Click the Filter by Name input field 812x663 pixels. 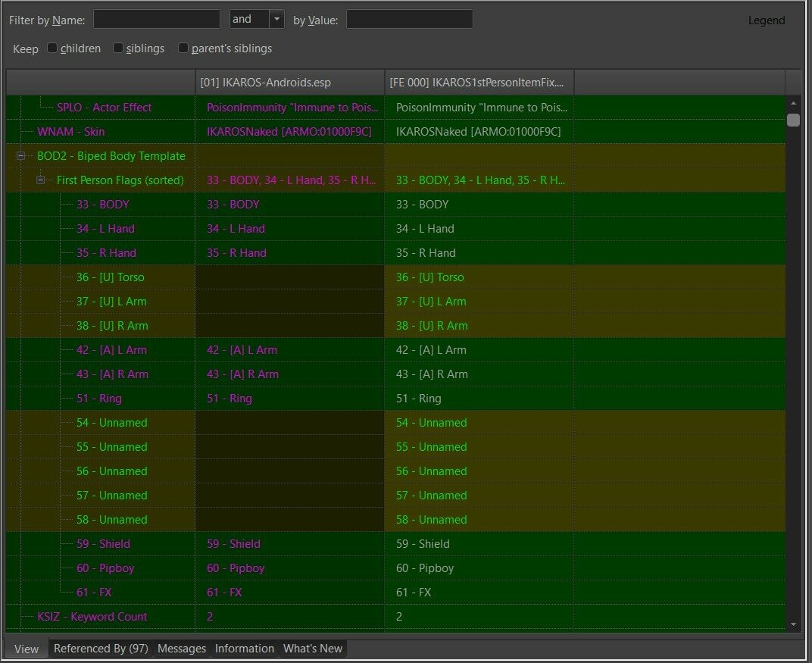click(156, 20)
